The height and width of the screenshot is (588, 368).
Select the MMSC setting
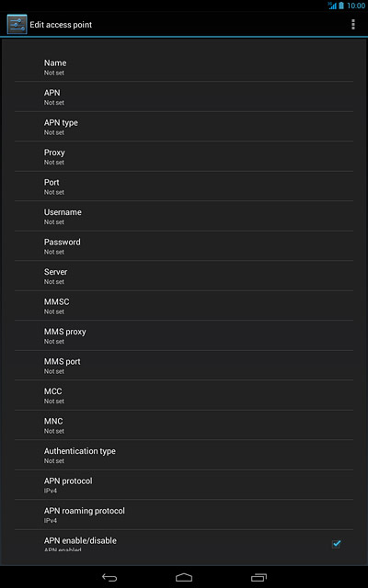184,306
